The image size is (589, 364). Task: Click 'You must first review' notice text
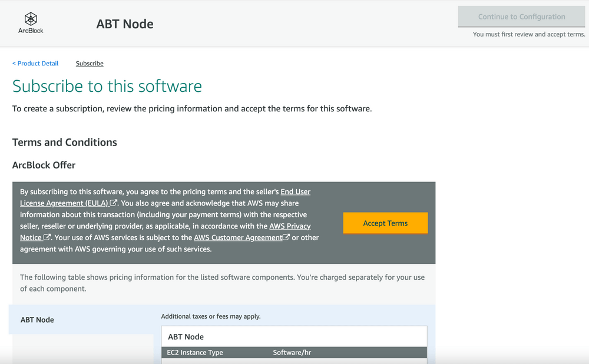529,34
